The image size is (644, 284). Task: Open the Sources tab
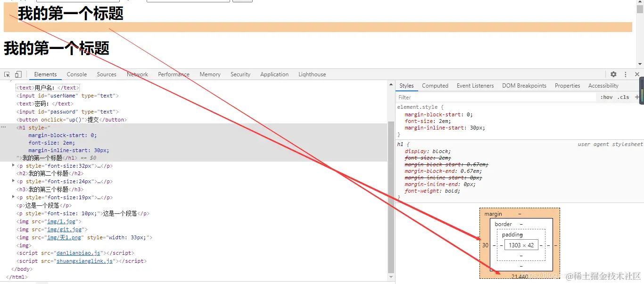[x=107, y=74]
